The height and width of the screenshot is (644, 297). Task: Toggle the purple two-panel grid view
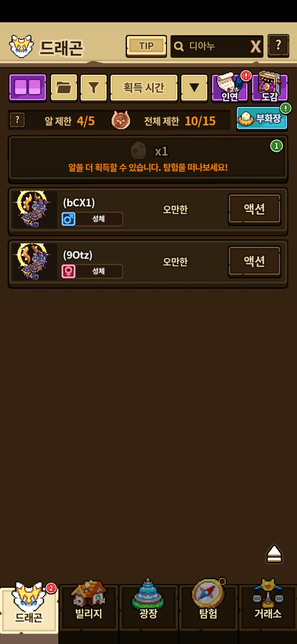(28, 88)
